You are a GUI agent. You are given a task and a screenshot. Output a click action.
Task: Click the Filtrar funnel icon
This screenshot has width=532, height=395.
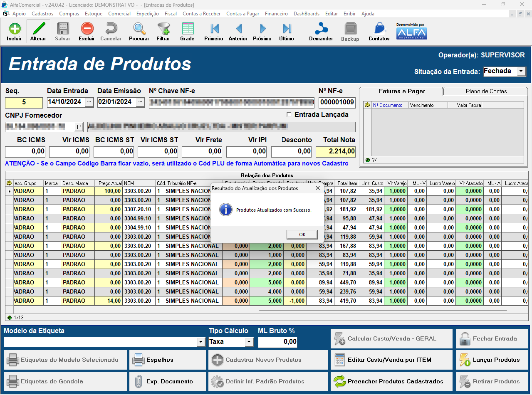pos(163,29)
